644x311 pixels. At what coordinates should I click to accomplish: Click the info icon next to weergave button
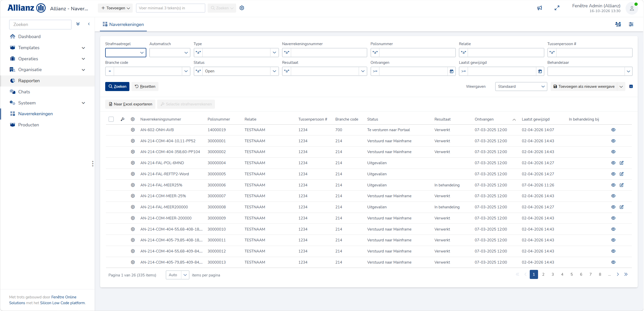[x=631, y=87]
